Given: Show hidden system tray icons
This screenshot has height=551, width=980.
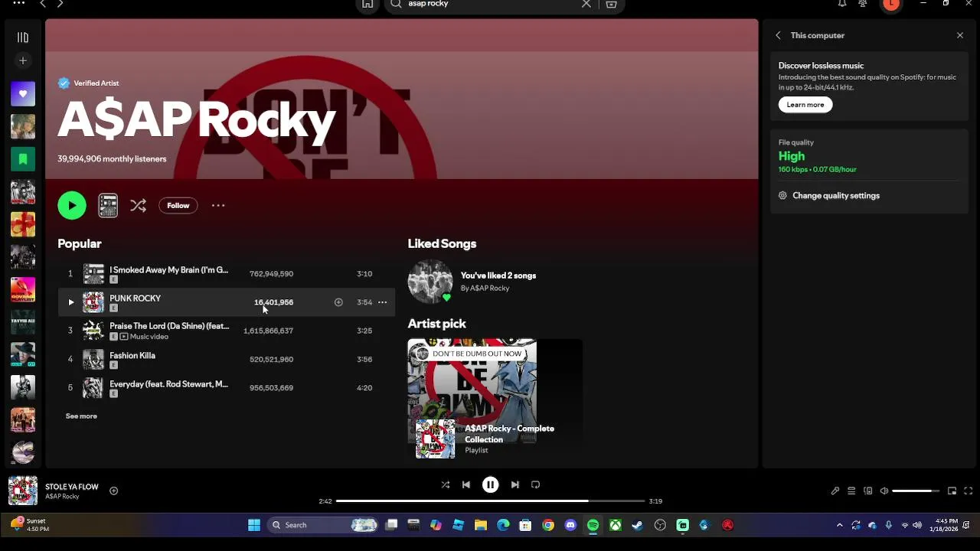Looking at the screenshot, I should (840, 525).
